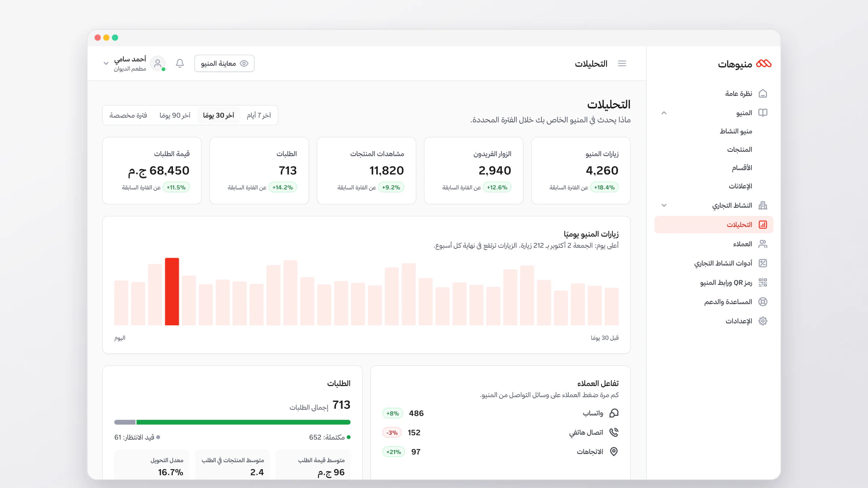Click the gray pending orders bar segment
Image resolution: width=868 pixels, height=488 pixels.
[x=125, y=422]
